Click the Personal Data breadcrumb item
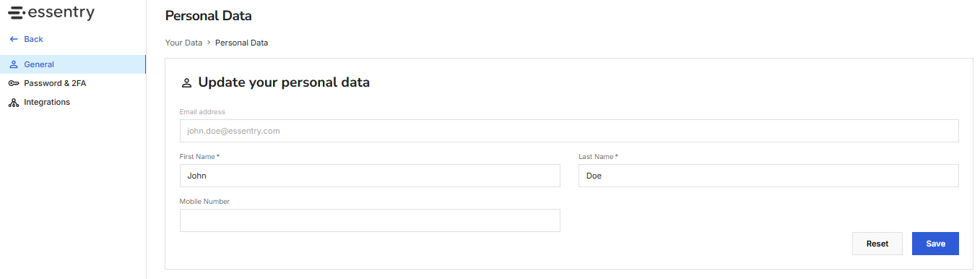980x279 pixels. [241, 43]
